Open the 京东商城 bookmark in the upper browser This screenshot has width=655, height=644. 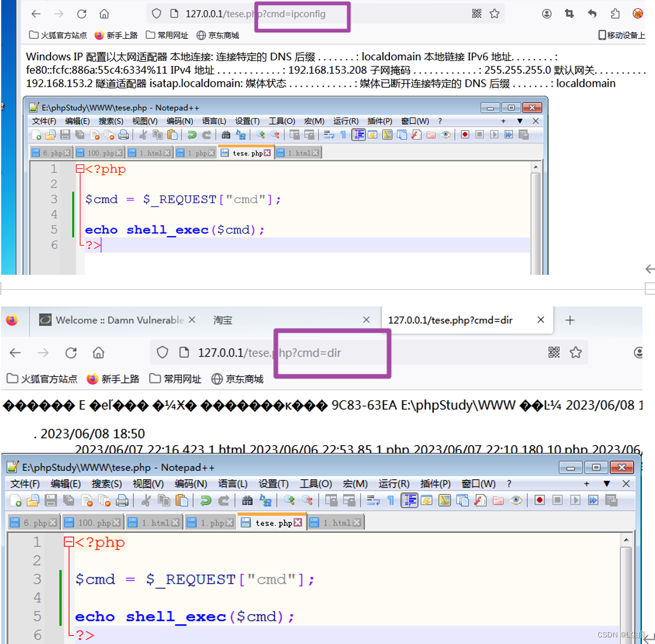(x=218, y=35)
